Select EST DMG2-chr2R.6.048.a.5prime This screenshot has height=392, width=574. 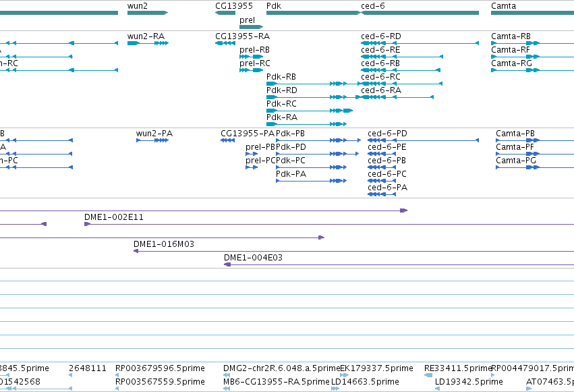click(227, 375)
